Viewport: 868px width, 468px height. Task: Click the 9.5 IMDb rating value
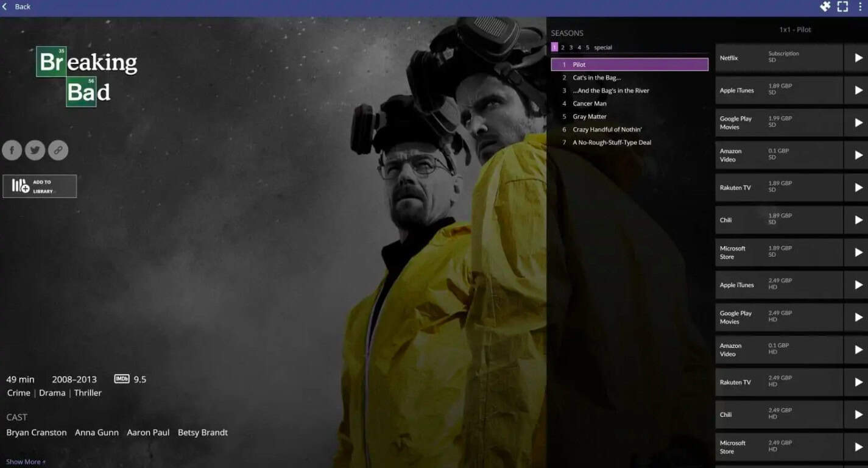(x=140, y=379)
